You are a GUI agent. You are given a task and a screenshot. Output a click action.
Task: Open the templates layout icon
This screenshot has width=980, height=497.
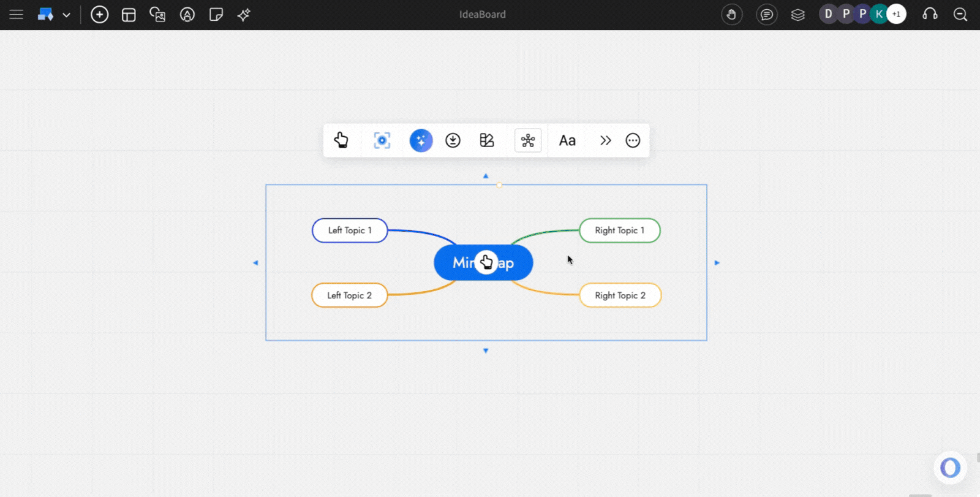129,15
